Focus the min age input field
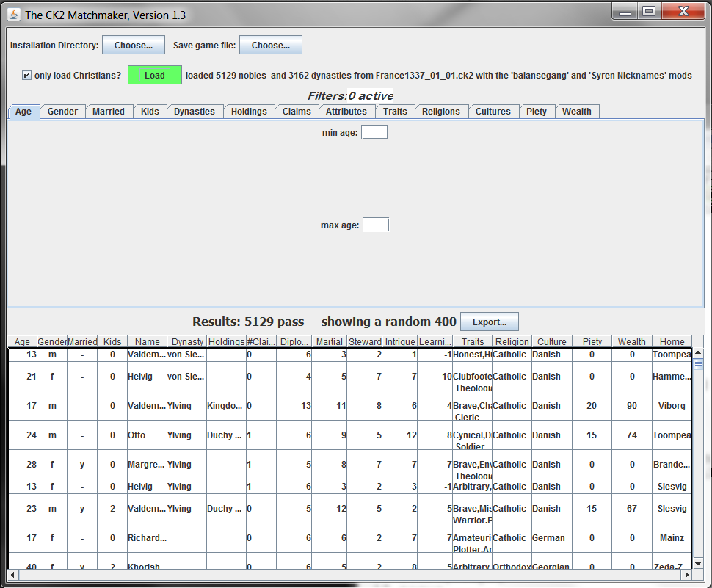The image size is (712, 588). pos(374,132)
